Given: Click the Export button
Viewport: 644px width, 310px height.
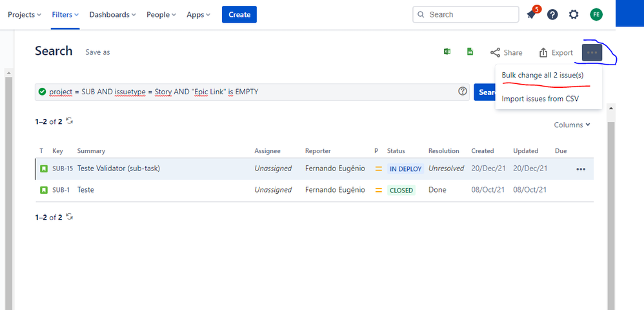Looking at the screenshot, I should pyautogui.click(x=556, y=52).
